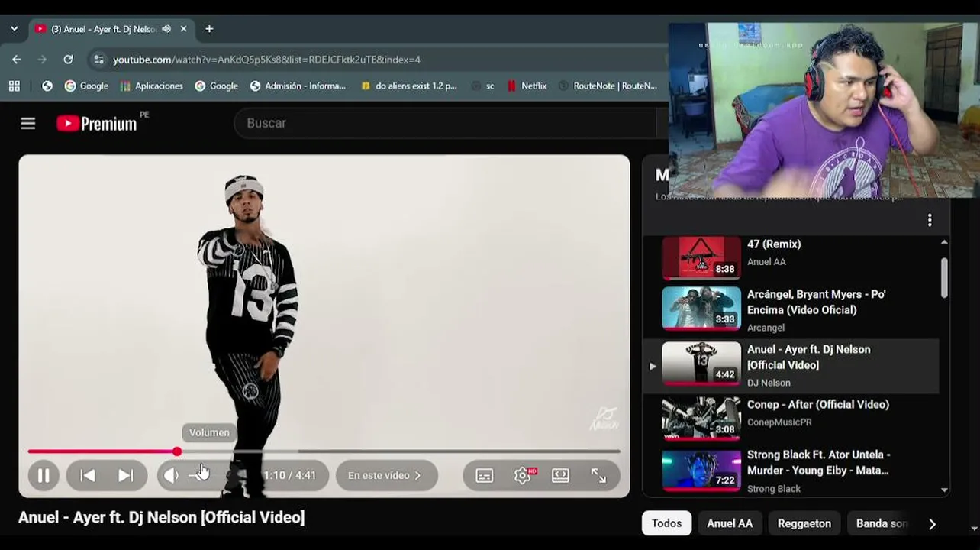This screenshot has width=980, height=550.
Task: Open the Arcángel "Po' Encima" thumbnail
Action: 701,309
